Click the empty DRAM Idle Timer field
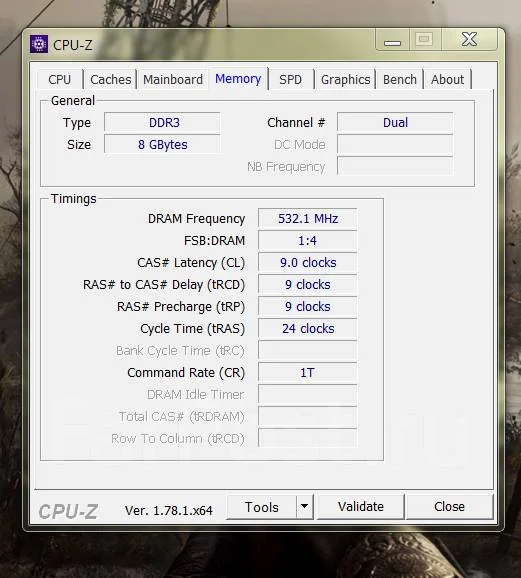This screenshot has height=578, width=521. pyautogui.click(x=308, y=395)
